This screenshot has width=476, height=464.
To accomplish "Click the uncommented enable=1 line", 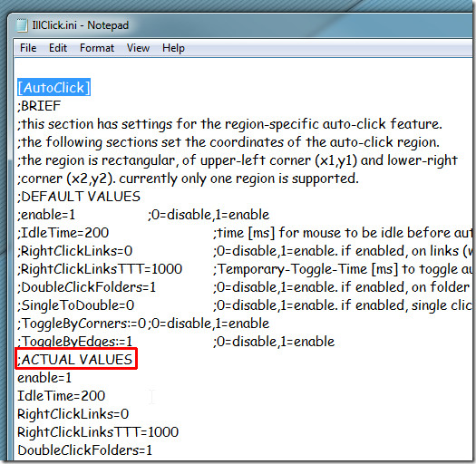I will coord(44,378).
